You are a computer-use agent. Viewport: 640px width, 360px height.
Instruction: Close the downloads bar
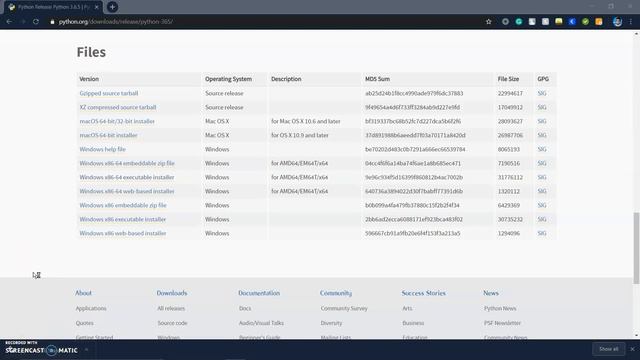pos(632,349)
